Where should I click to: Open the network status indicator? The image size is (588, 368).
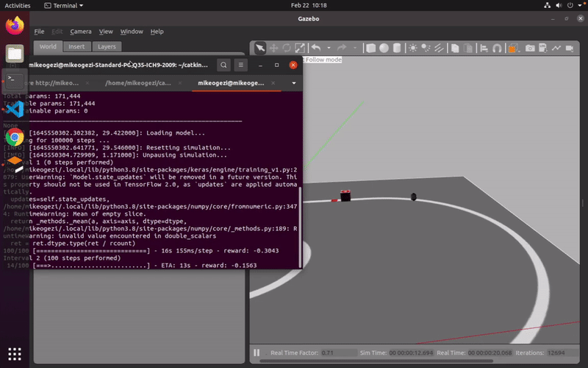point(548,5)
